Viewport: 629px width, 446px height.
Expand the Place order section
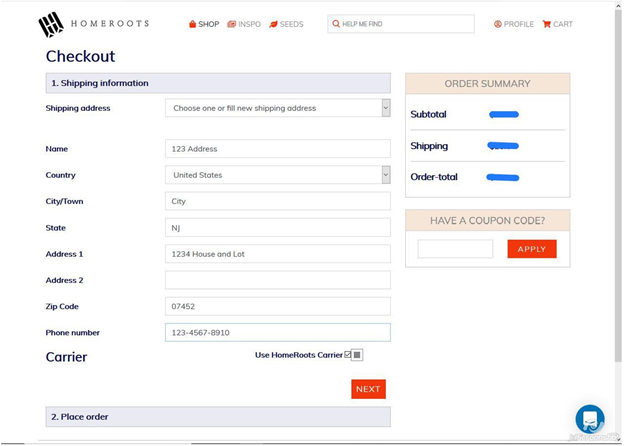coord(217,416)
